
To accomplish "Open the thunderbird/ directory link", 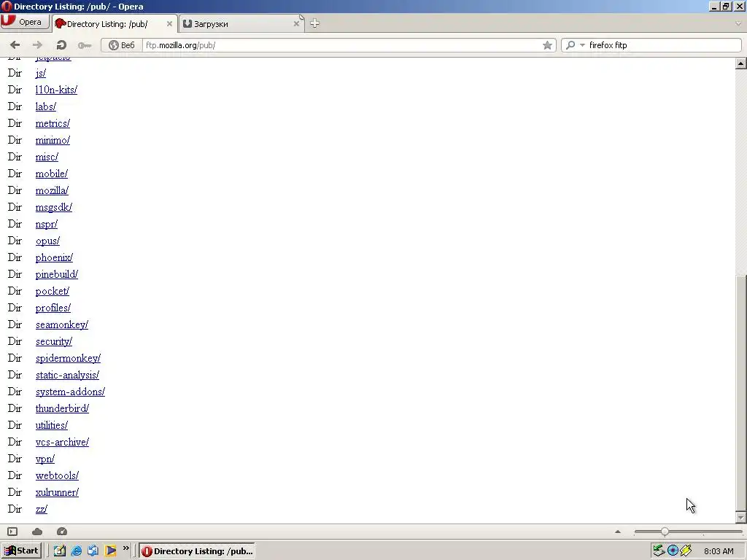I will coord(63,408).
